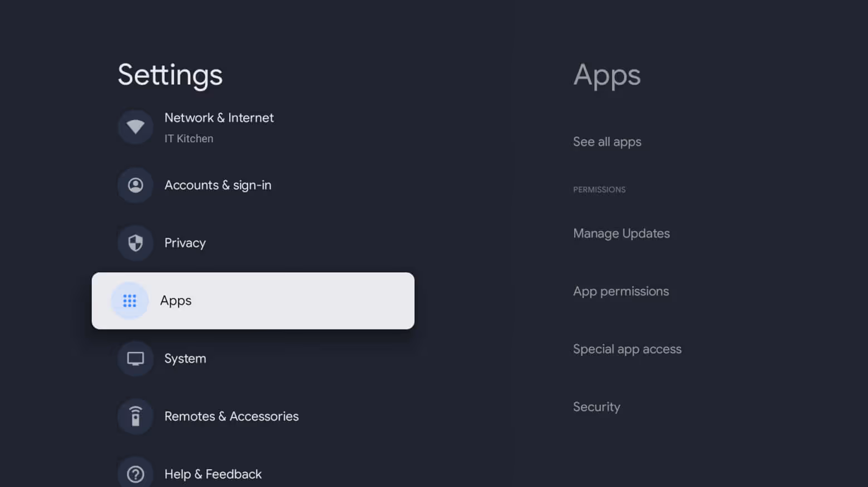Click the blue Apps grid icon

(129, 300)
